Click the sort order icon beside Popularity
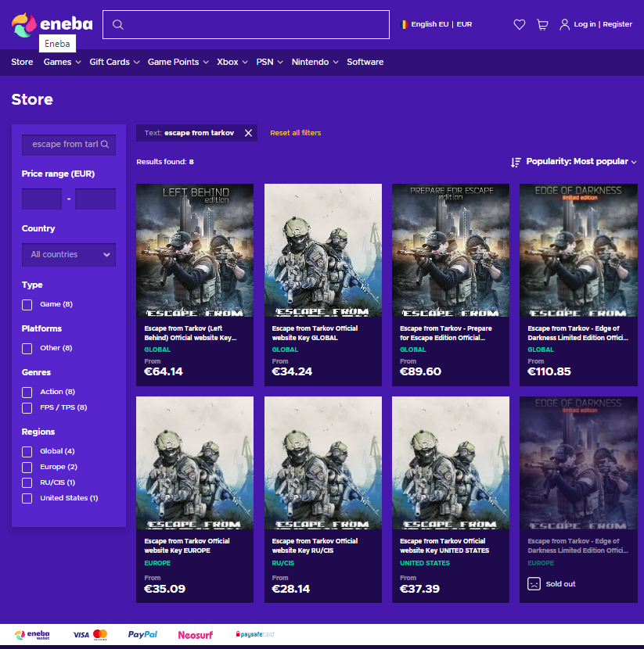644x649 pixels. pyautogui.click(x=516, y=162)
